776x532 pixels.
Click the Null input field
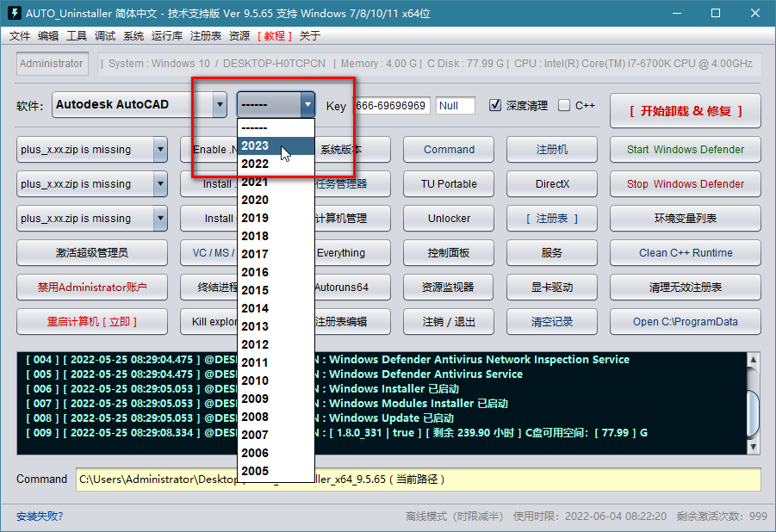[x=456, y=105]
